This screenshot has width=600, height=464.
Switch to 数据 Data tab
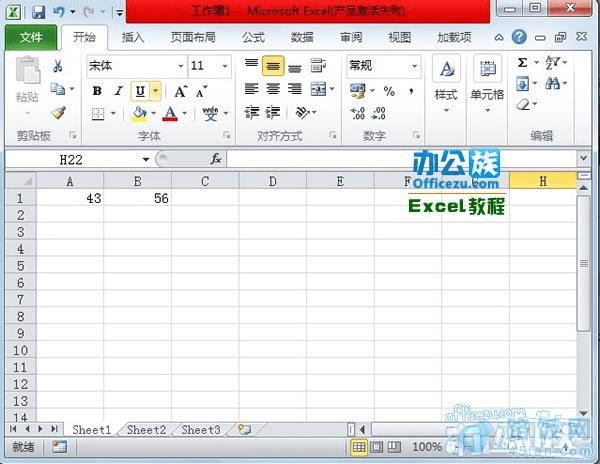302,37
